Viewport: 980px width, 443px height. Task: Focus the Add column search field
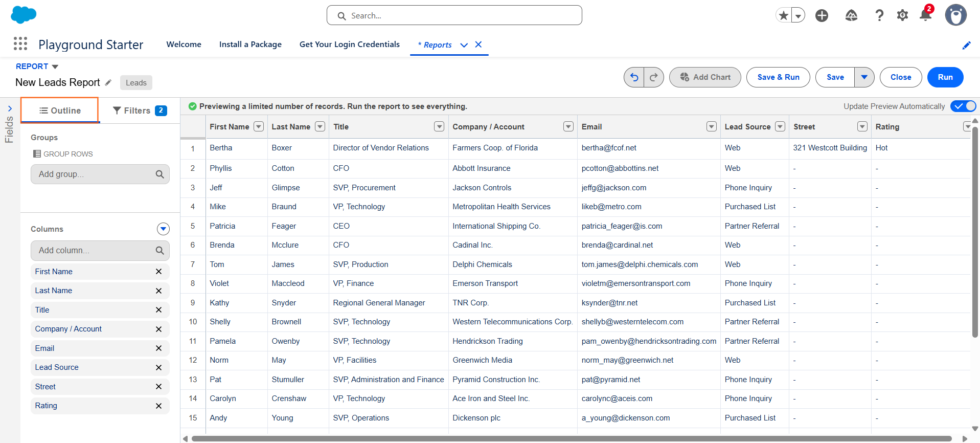click(x=100, y=251)
